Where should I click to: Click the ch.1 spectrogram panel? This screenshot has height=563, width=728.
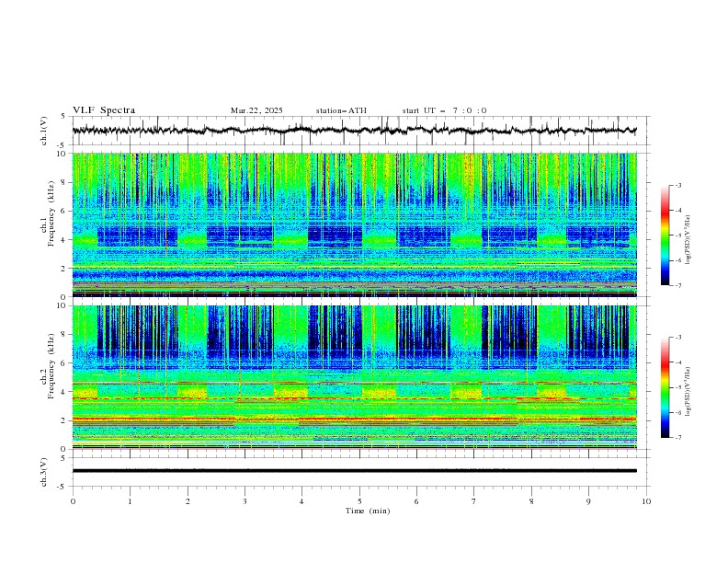click(x=354, y=224)
